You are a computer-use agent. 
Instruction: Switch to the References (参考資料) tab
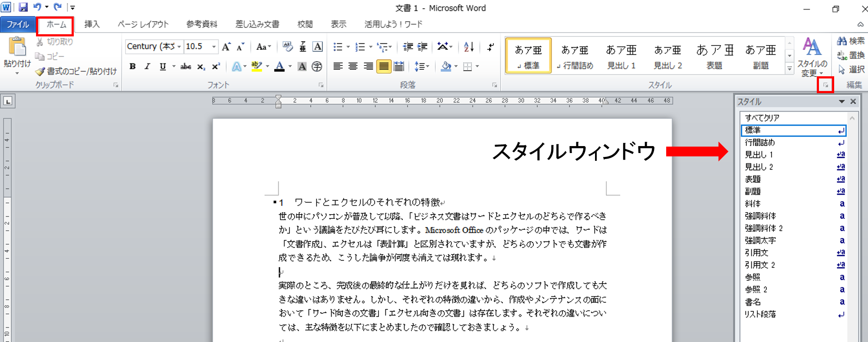tap(202, 25)
